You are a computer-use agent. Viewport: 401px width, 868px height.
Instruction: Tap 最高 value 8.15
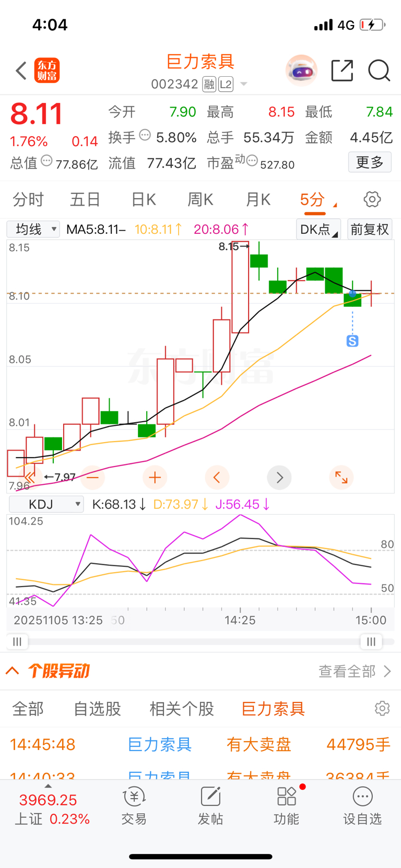[x=281, y=112]
